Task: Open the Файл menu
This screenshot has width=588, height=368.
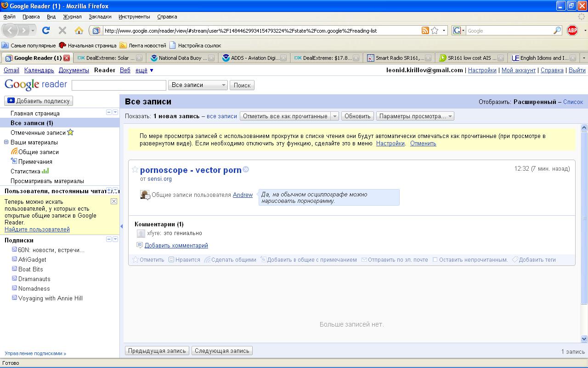Action: click(9, 17)
